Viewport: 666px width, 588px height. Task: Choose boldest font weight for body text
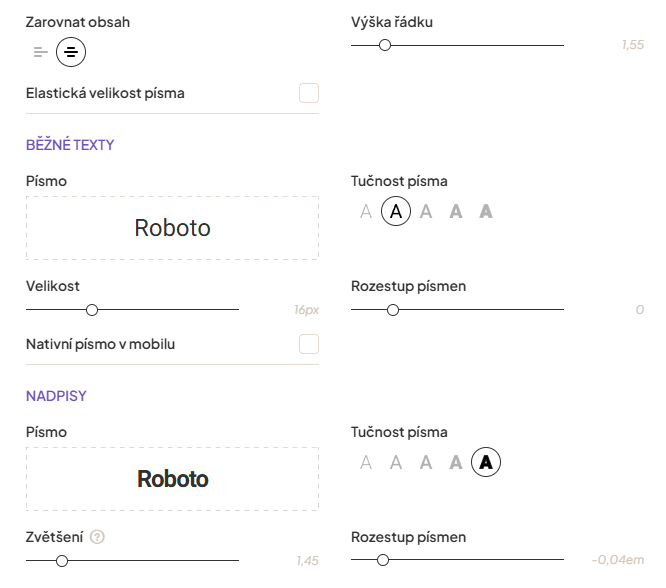click(x=486, y=212)
